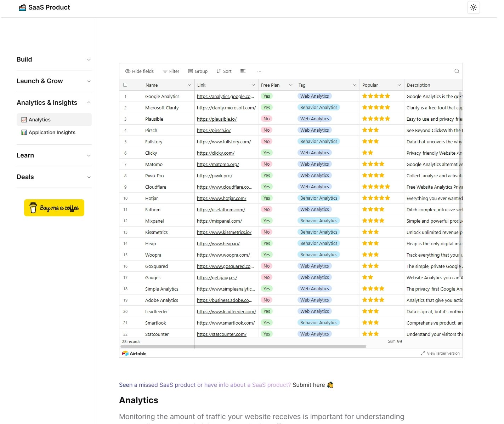Open the clarity.microsoft.com link
504x424 pixels.
click(226, 108)
